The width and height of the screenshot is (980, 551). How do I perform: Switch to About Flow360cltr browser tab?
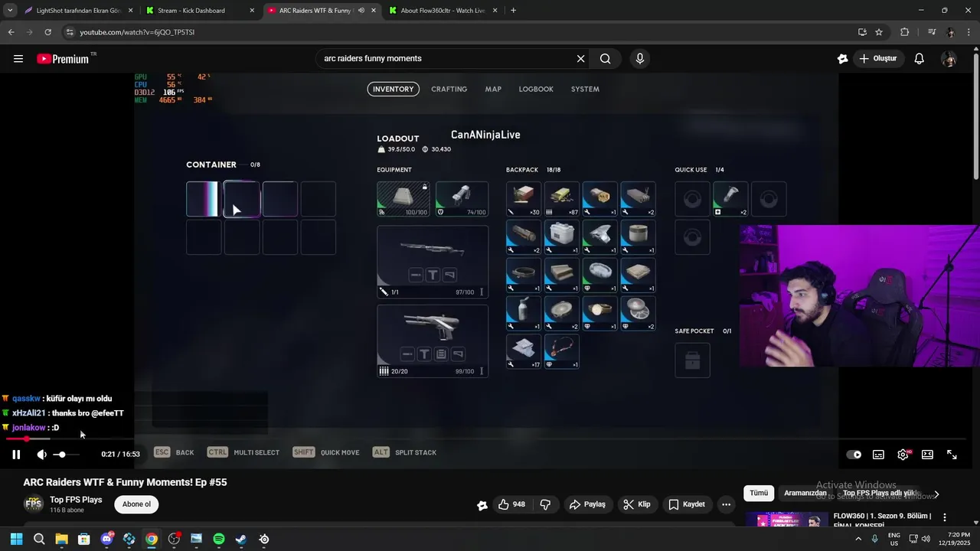coord(443,11)
